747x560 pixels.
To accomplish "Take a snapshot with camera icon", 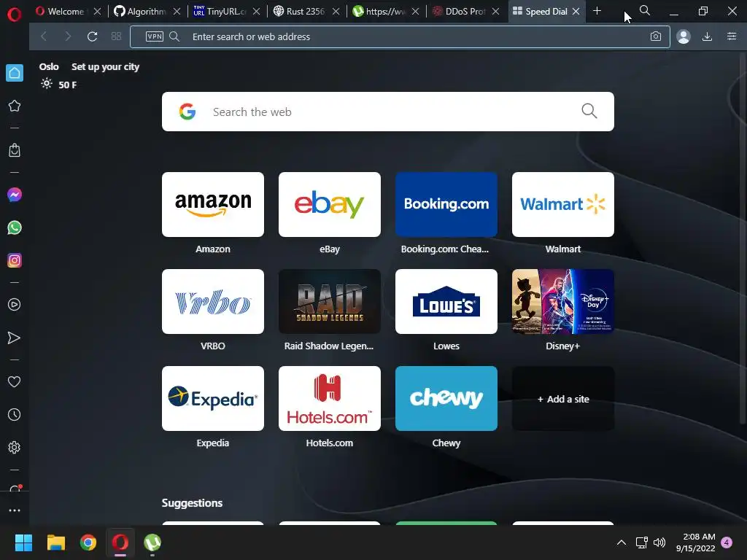I will pyautogui.click(x=656, y=36).
